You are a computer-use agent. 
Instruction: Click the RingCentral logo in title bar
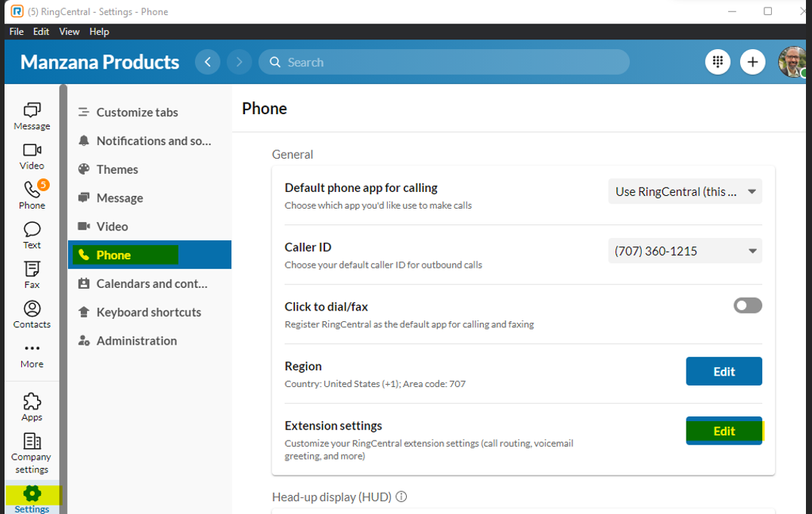[x=17, y=11]
